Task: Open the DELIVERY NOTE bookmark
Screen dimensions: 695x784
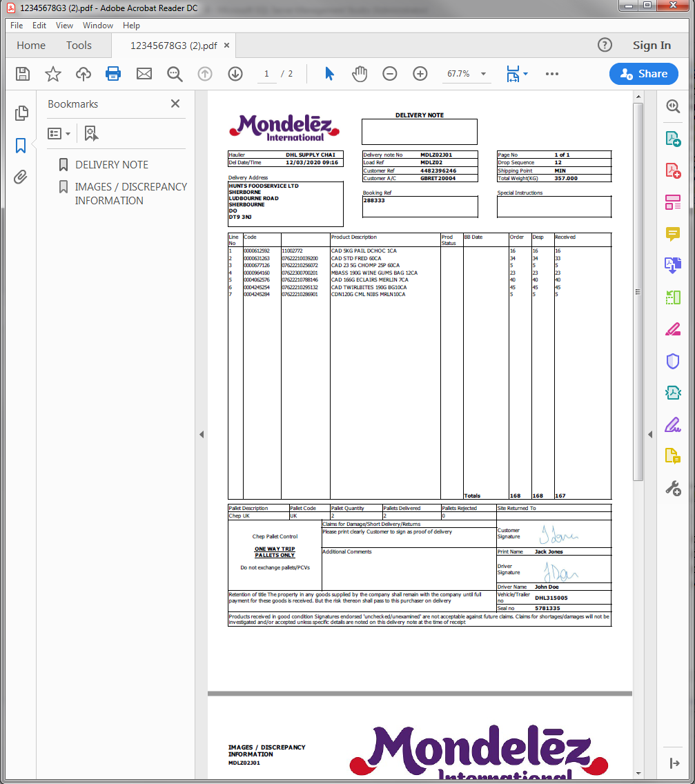Action: point(112,164)
